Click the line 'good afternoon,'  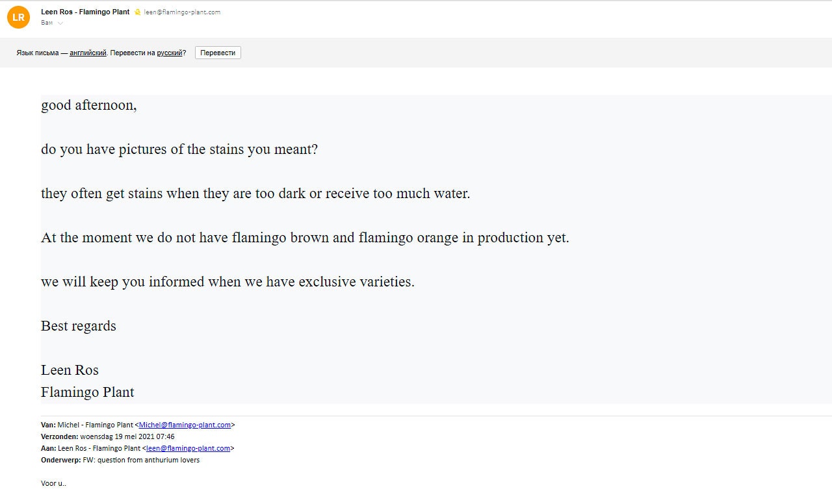(89, 105)
